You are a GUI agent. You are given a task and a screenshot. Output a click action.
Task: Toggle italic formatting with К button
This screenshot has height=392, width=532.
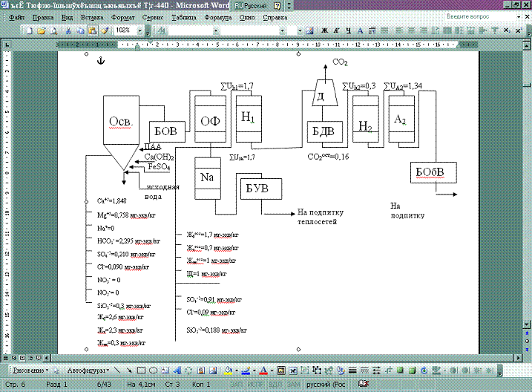tap(336, 30)
